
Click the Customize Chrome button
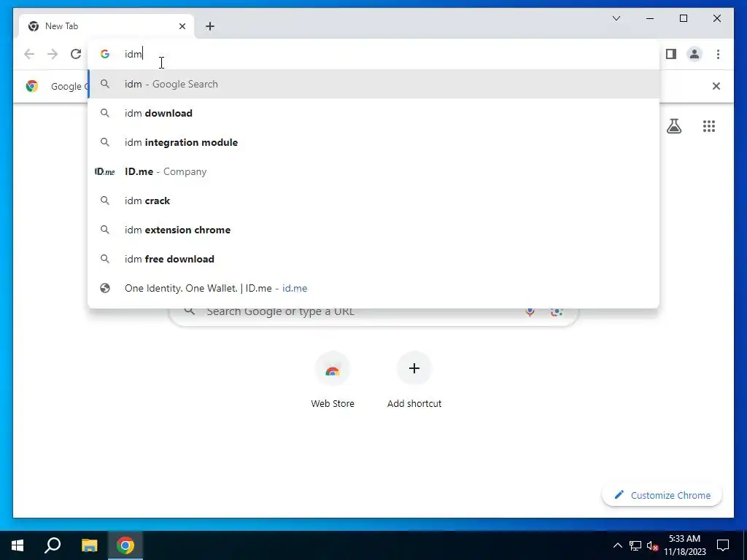click(662, 495)
